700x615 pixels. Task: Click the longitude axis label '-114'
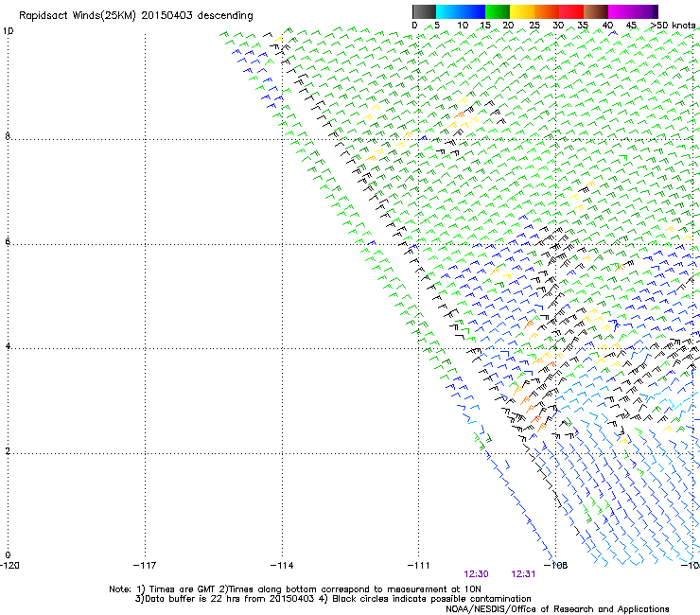pos(282,566)
